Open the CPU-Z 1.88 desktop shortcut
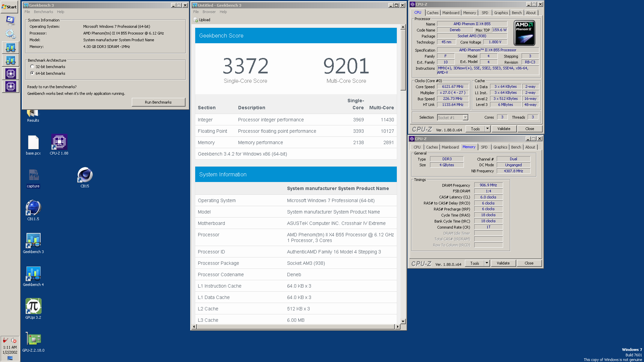 pos(59,144)
